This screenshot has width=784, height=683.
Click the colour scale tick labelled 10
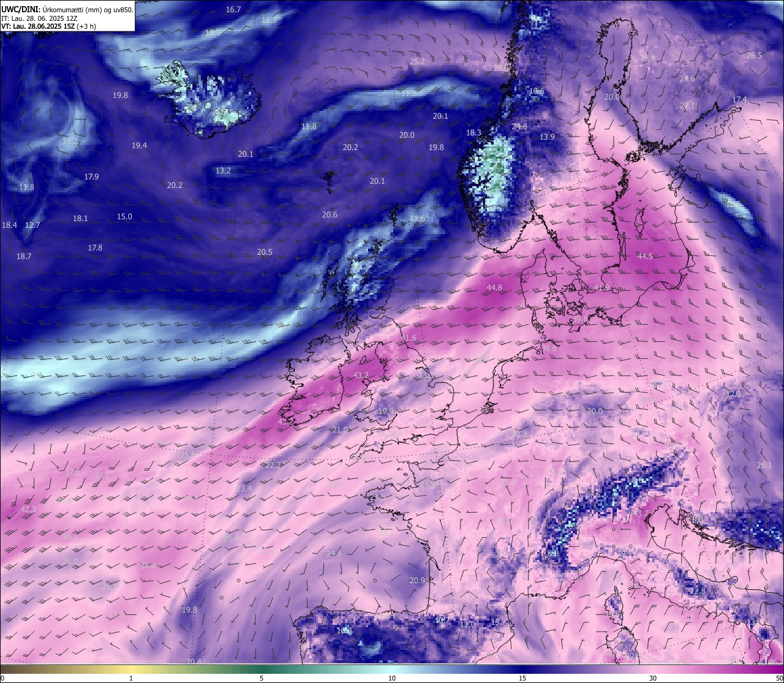coord(392,678)
